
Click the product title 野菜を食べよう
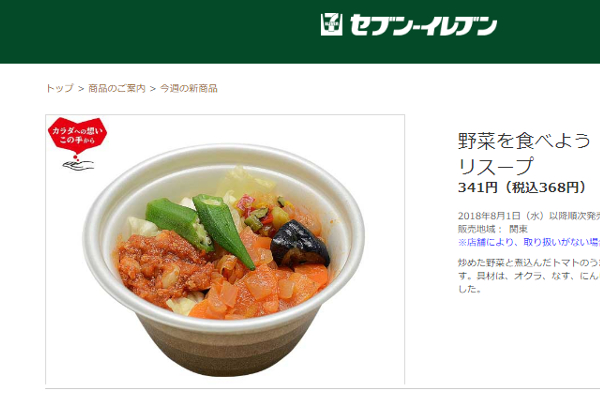coord(525,140)
